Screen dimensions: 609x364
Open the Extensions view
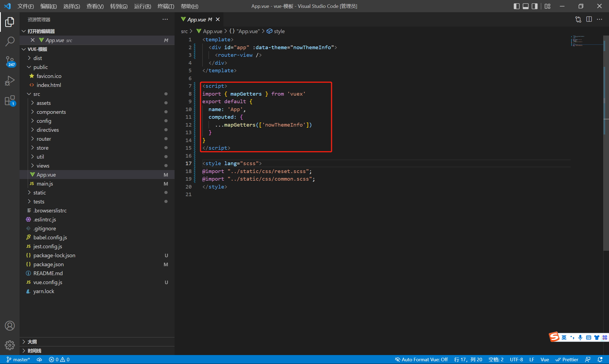10,100
